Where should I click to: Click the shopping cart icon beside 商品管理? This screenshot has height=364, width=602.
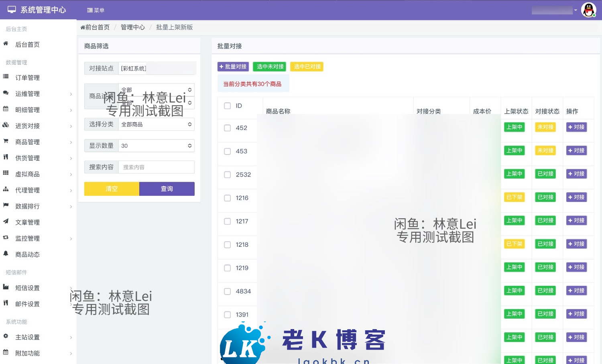[x=6, y=141]
